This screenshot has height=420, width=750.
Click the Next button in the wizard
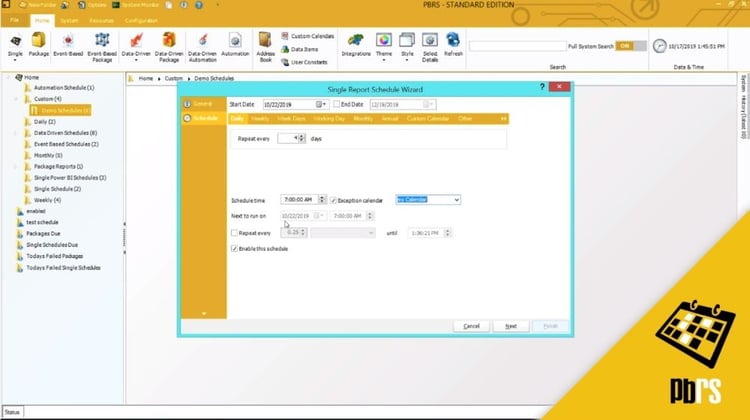(511, 326)
